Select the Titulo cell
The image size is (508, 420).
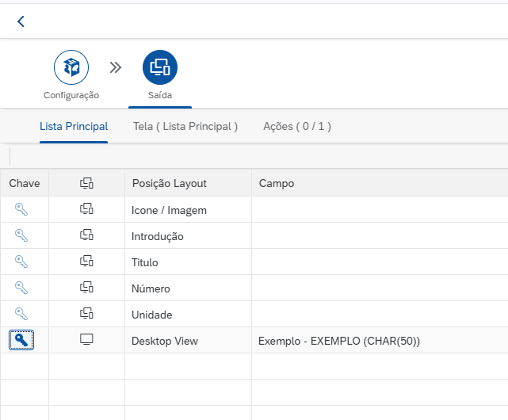point(189,262)
